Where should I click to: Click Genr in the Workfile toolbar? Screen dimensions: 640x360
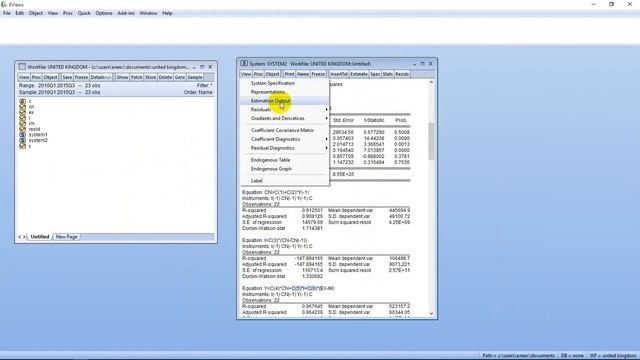pyautogui.click(x=180, y=78)
